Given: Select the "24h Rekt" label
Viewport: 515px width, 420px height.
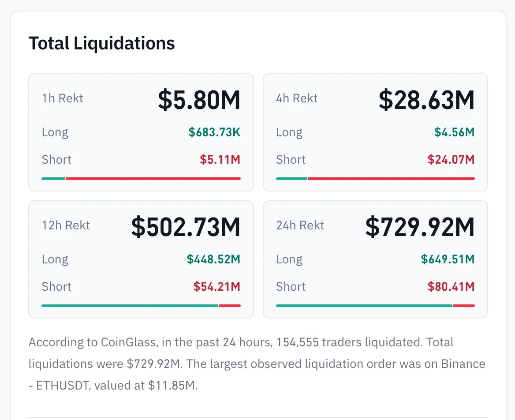Looking at the screenshot, I should pos(300,225).
